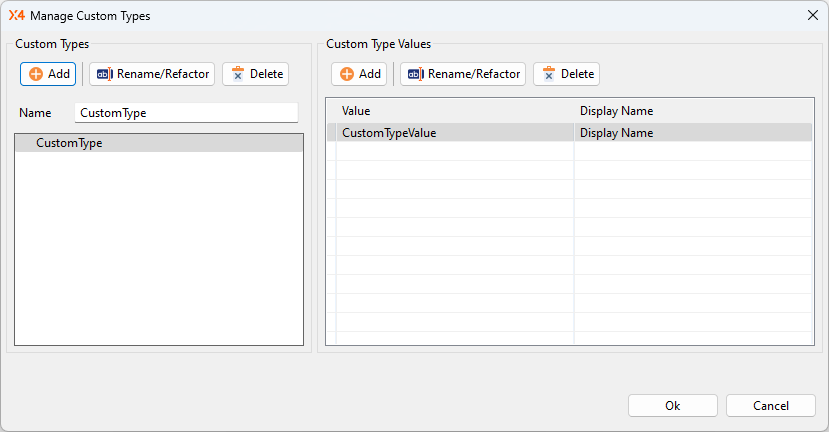Screen dimensions: 829x432
Task: Click Rename/Refactor in the Custom Types group
Action: pos(152,74)
